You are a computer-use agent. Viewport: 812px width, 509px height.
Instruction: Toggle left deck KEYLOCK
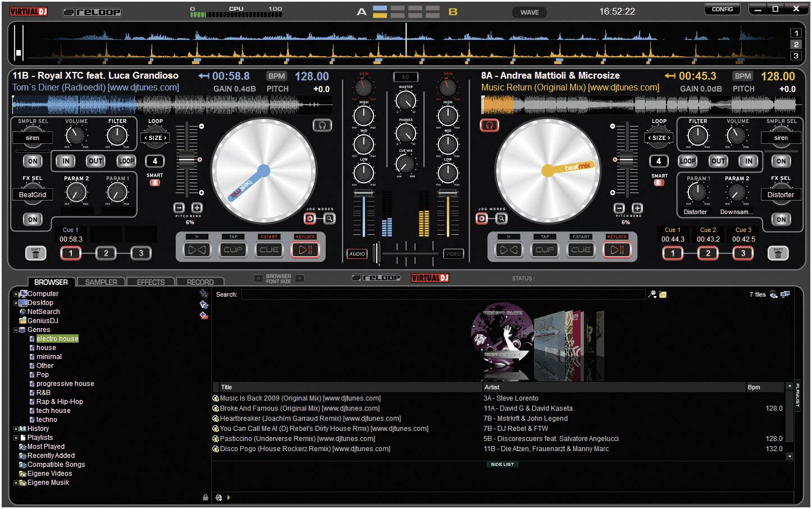(x=305, y=237)
